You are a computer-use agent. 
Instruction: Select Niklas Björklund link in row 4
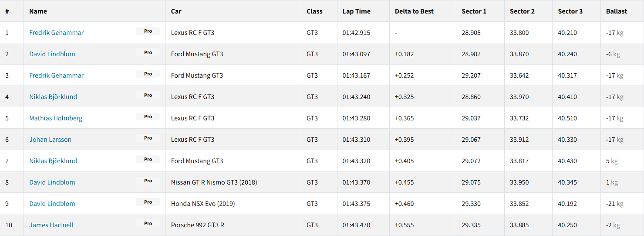53,97
